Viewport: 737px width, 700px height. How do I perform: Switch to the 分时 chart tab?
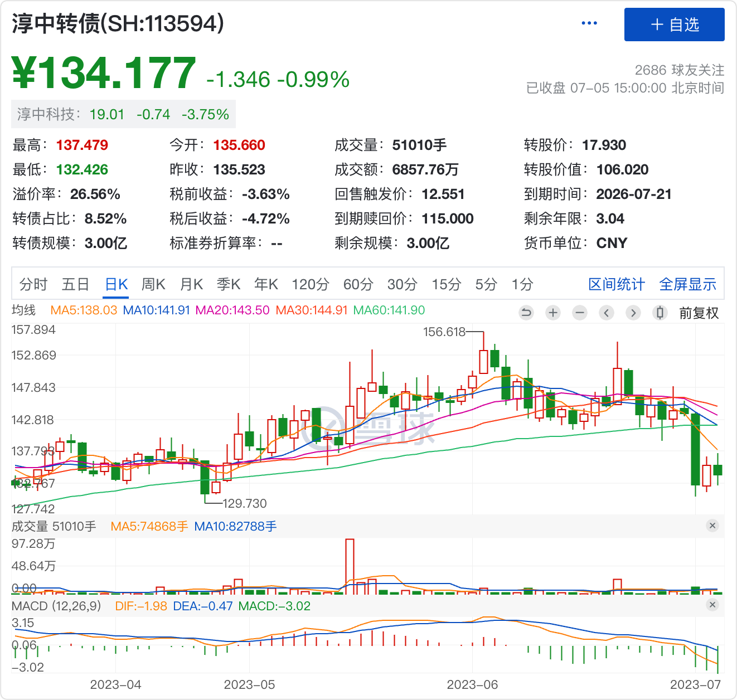pyautogui.click(x=33, y=284)
